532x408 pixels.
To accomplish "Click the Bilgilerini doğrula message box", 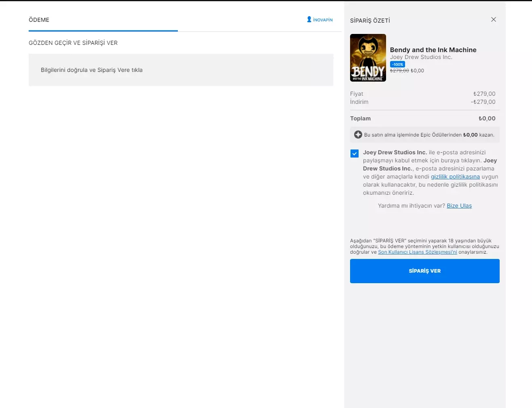I will [181, 69].
